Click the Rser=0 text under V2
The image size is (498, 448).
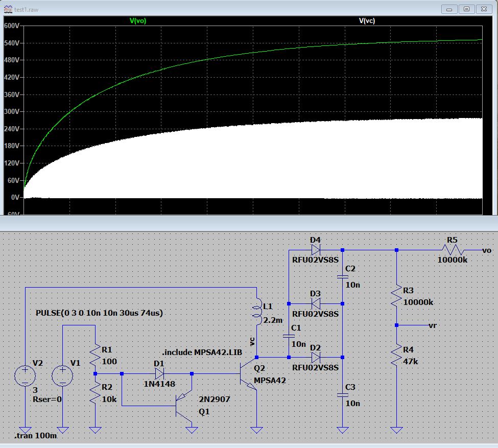[47, 399]
